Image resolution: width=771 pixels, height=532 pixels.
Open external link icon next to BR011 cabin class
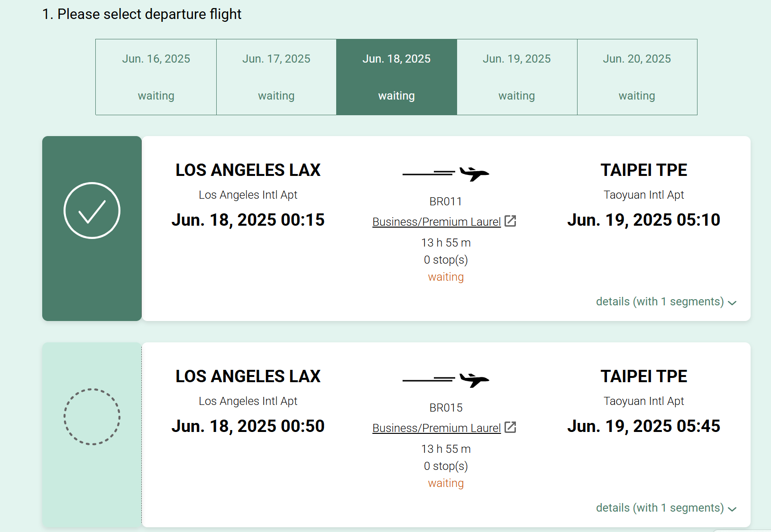point(510,221)
